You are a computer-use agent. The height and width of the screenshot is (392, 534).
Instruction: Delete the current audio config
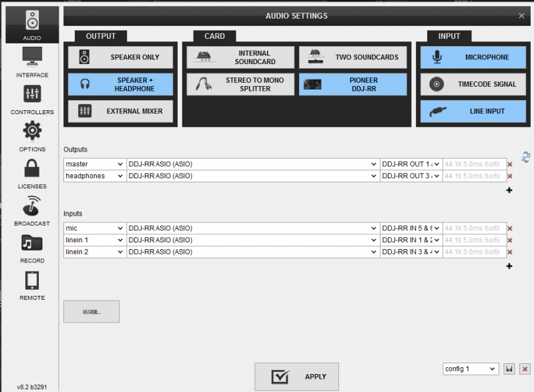coord(525,369)
